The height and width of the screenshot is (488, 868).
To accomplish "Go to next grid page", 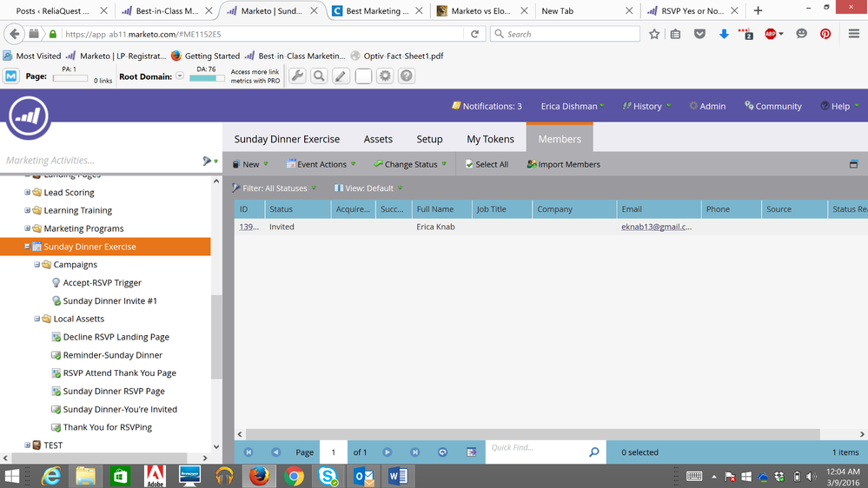I will tap(387, 452).
